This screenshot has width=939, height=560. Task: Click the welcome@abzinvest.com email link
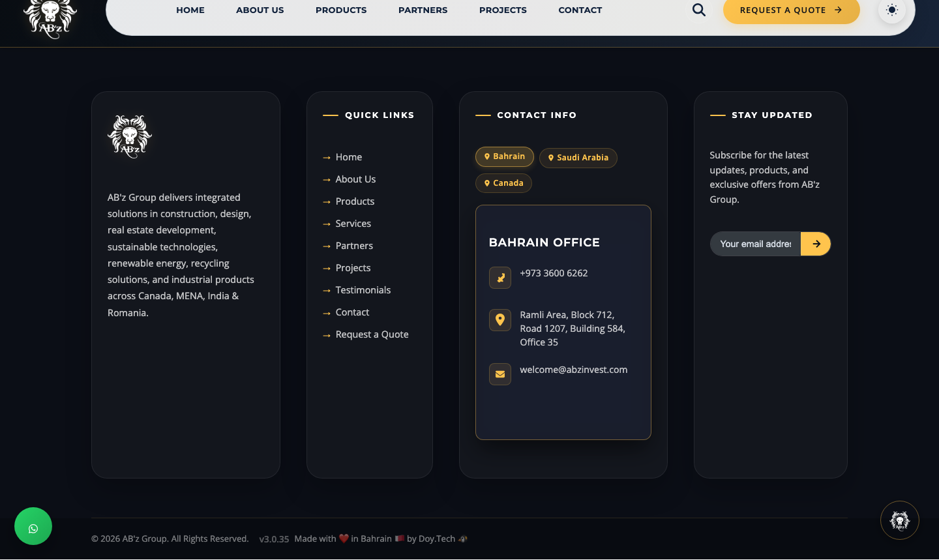tap(574, 370)
